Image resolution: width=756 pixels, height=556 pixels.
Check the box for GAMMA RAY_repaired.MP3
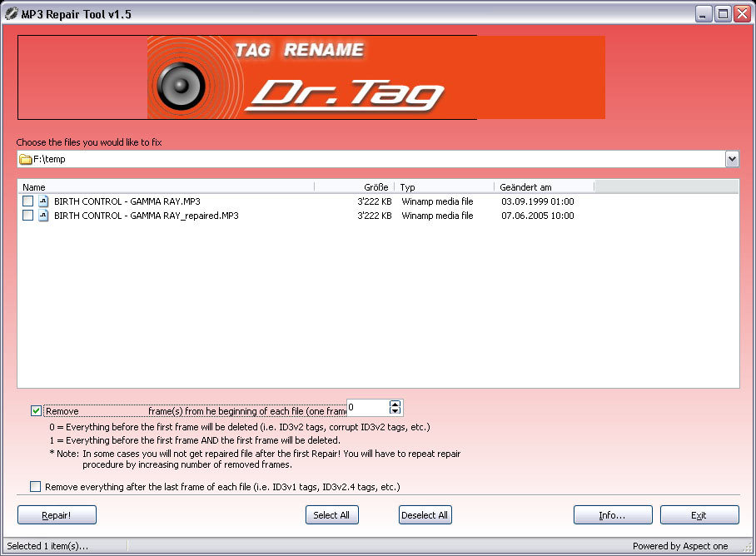(28, 215)
